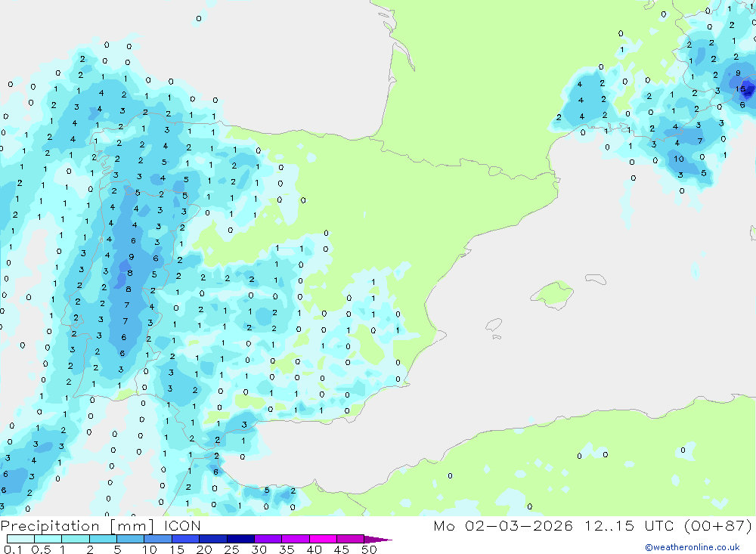Click the '12..15 UTC' time range text
756x554 pixels.
[x=629, y=525]
